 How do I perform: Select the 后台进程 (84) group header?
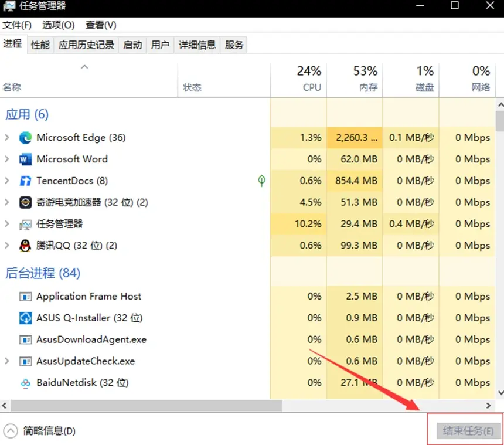(x=43, y=273)
